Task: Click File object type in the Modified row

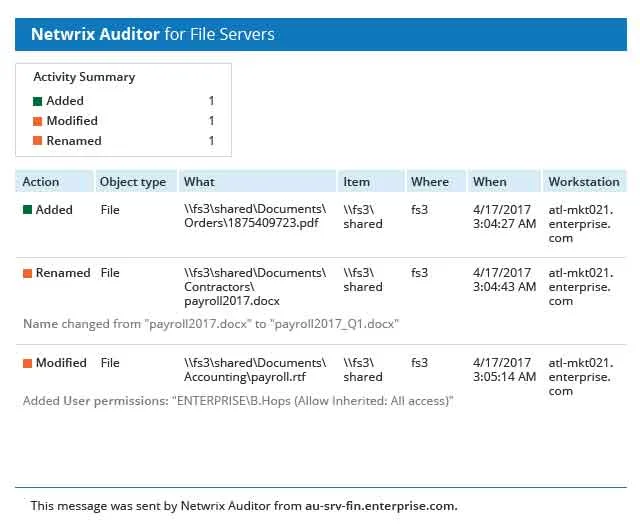Action: [x=110, y=363]
